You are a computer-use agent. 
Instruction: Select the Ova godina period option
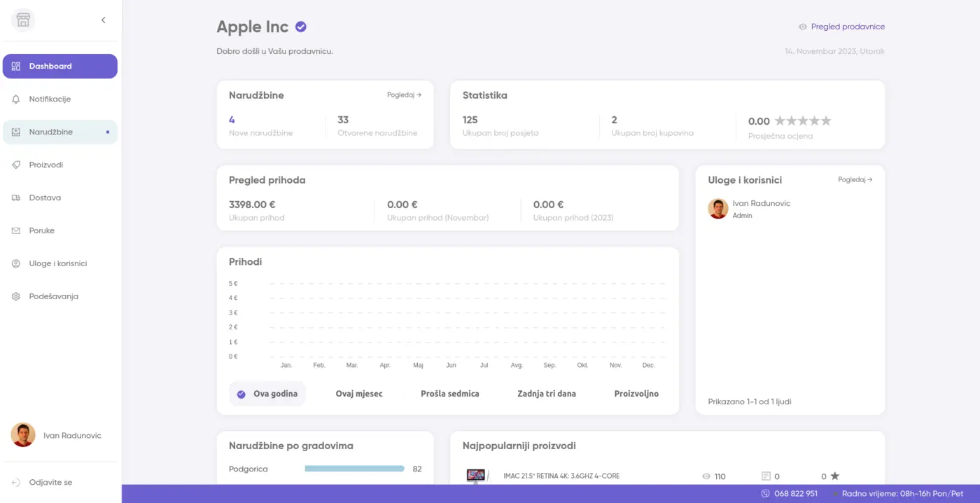point(267,394)
